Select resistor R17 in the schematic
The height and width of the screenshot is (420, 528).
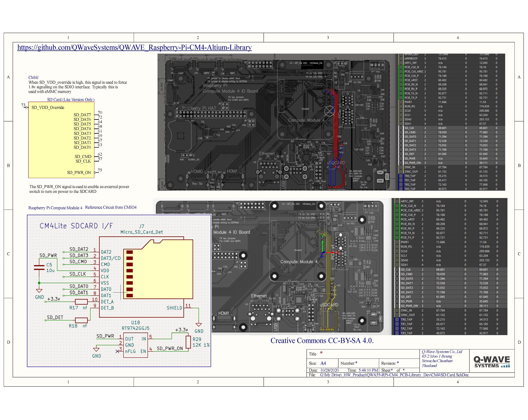[81, 302]
